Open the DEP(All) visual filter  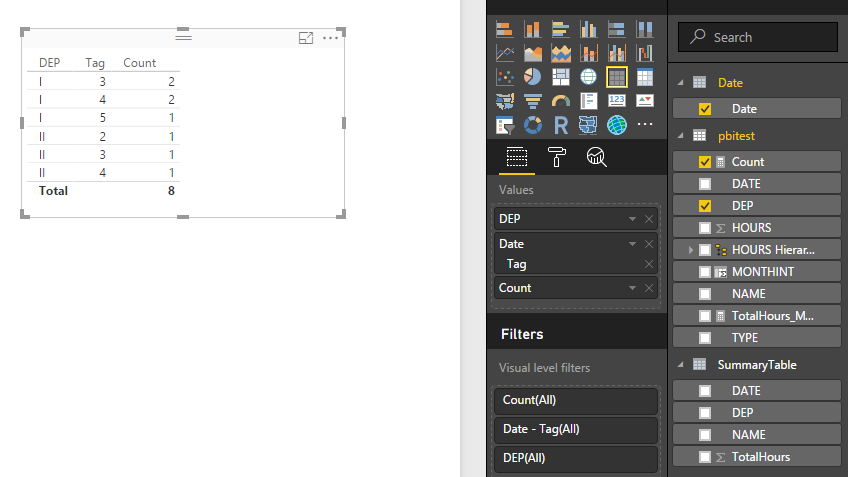575,458
